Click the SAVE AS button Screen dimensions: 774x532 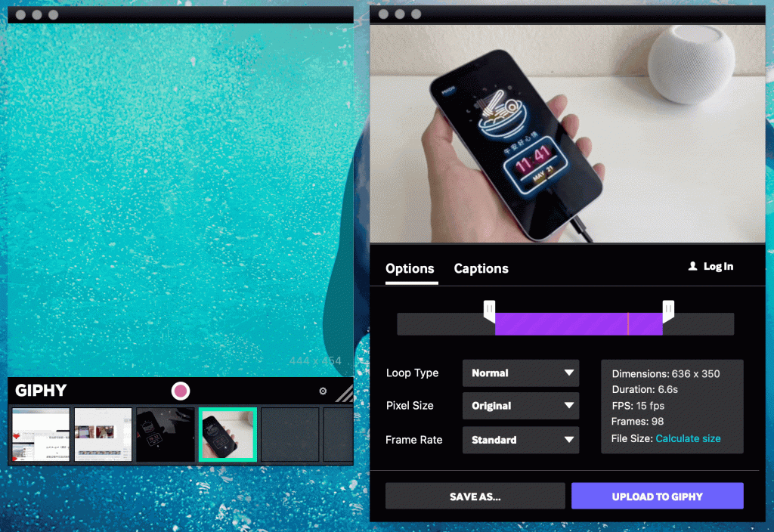pyautogui.click(x=475, y=496)
